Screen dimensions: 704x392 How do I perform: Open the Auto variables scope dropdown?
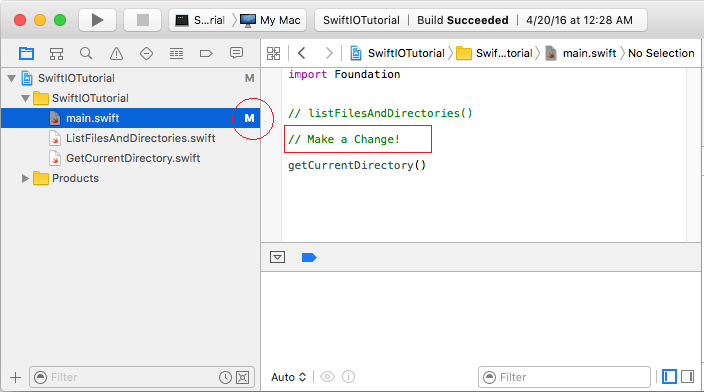(x=288, y=377)
